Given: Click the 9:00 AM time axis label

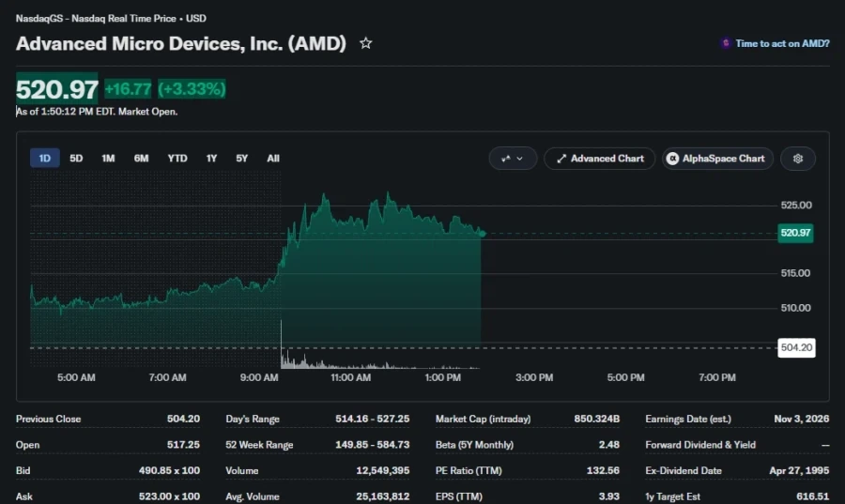Looking at the screenshot, I should pyautogui.click(x=259, y=377).
